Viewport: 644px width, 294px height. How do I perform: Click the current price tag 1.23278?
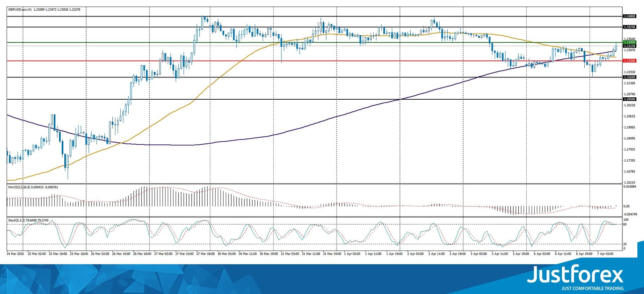(629, 46)
